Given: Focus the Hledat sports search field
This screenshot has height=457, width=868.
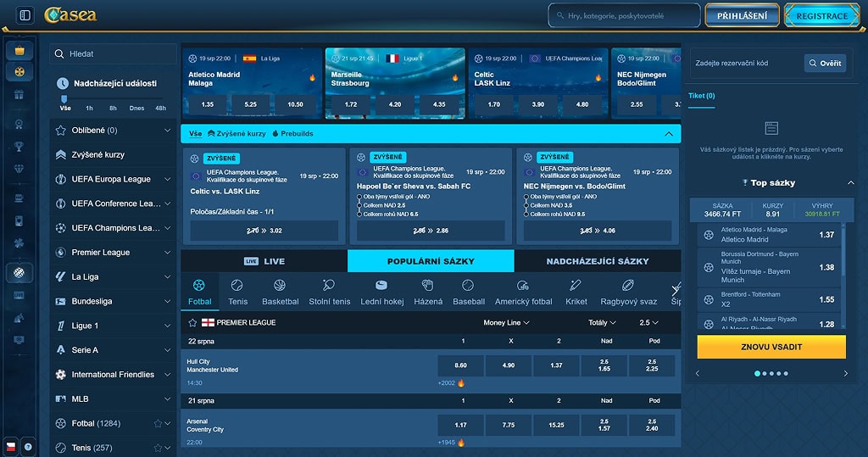Looking at the screenshot, I should pyautogui.click(x=114, y=53).
